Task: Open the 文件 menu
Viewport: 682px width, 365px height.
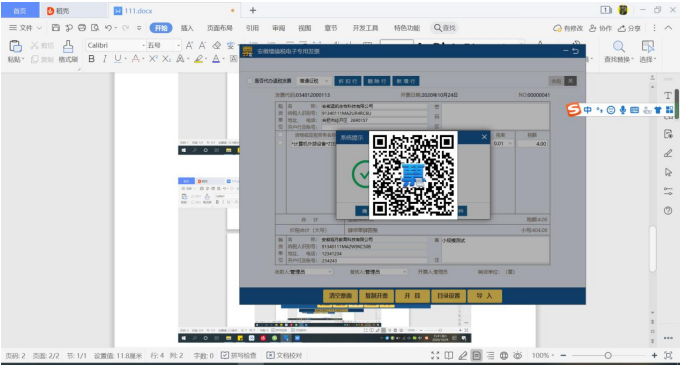Action: coord(25,28)
